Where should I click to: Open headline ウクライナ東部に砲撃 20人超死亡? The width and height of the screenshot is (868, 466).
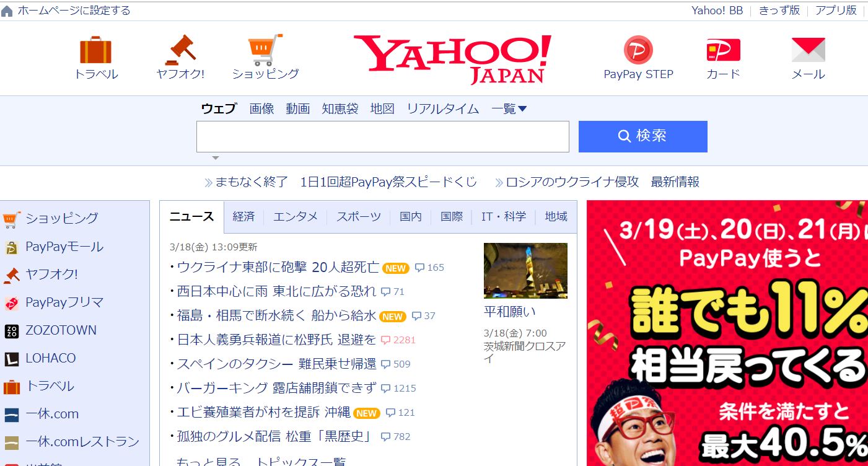[278, 268]
